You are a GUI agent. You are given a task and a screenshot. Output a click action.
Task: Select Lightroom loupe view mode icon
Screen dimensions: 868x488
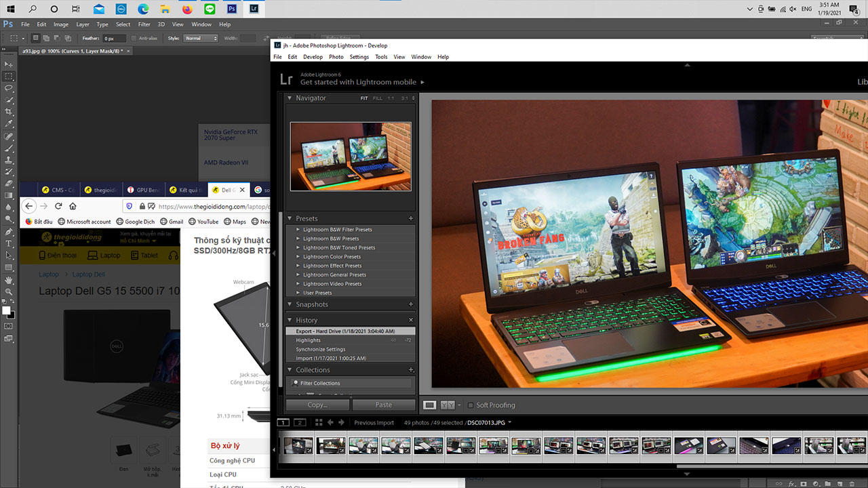click(429, 405)
